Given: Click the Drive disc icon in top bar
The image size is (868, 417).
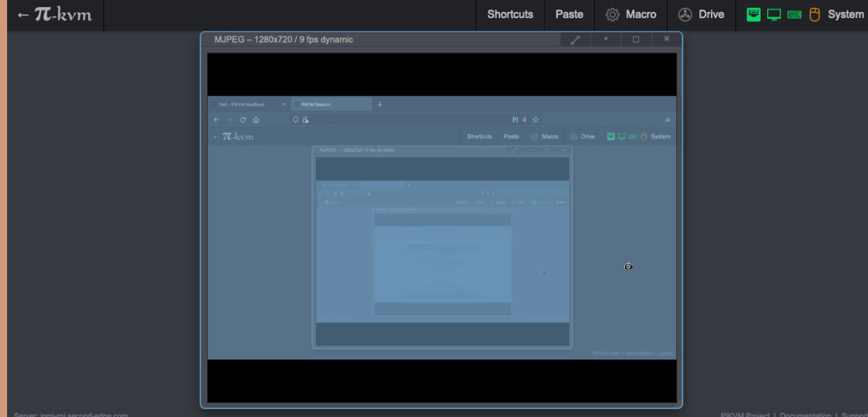Looking at the screenshot, I should point(685,14).
